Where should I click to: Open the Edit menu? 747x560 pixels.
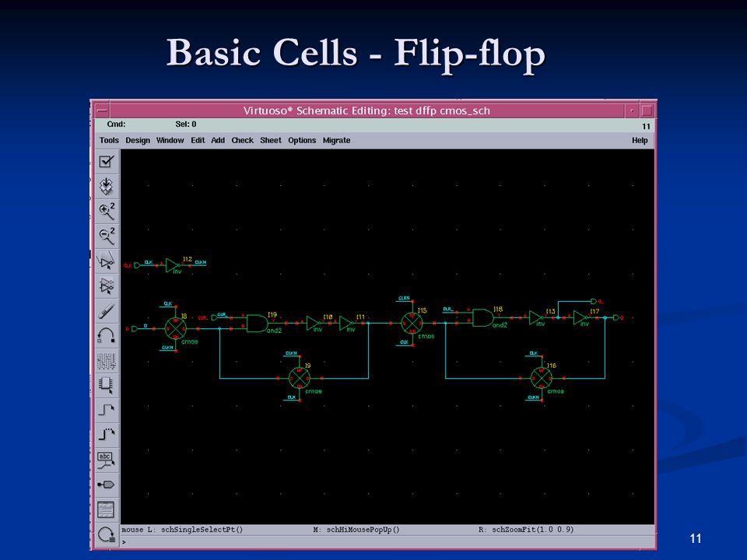(198, 141)
